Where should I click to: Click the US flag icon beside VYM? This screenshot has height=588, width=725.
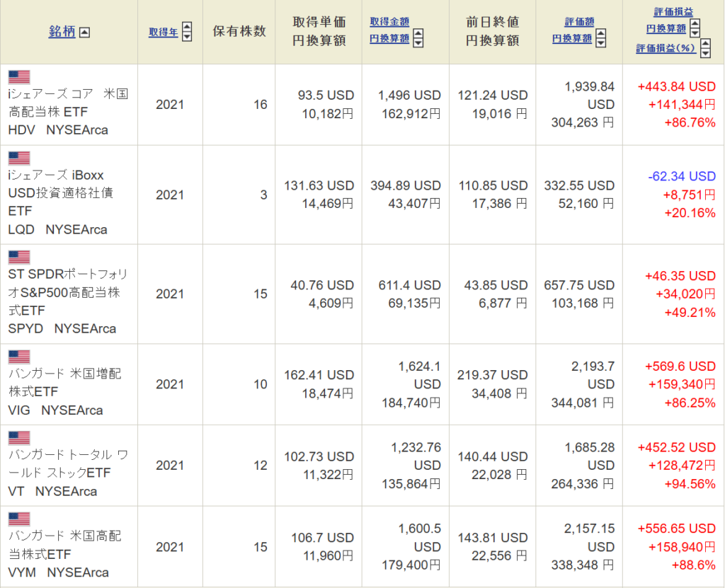19,519
